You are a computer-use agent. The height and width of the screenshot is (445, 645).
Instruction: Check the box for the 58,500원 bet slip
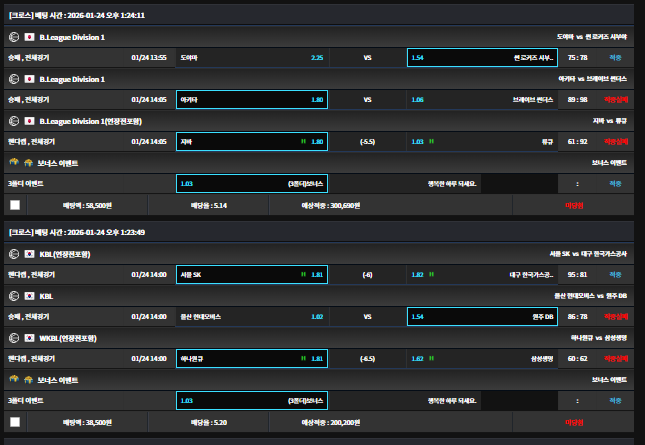coord(14,205)
